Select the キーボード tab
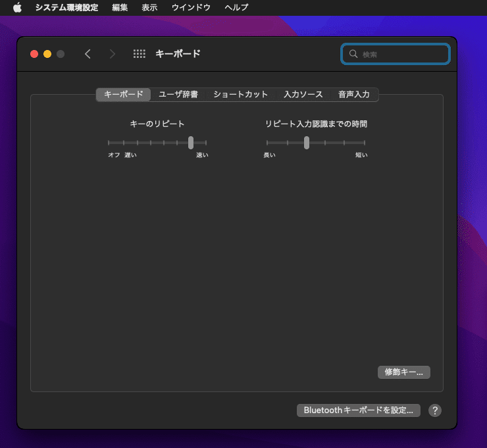This screenshot has height=448, width=487. coord(123,94)
